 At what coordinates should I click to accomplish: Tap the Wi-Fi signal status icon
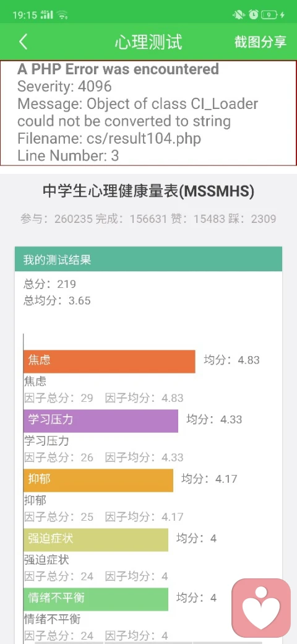tap(62, 15)
